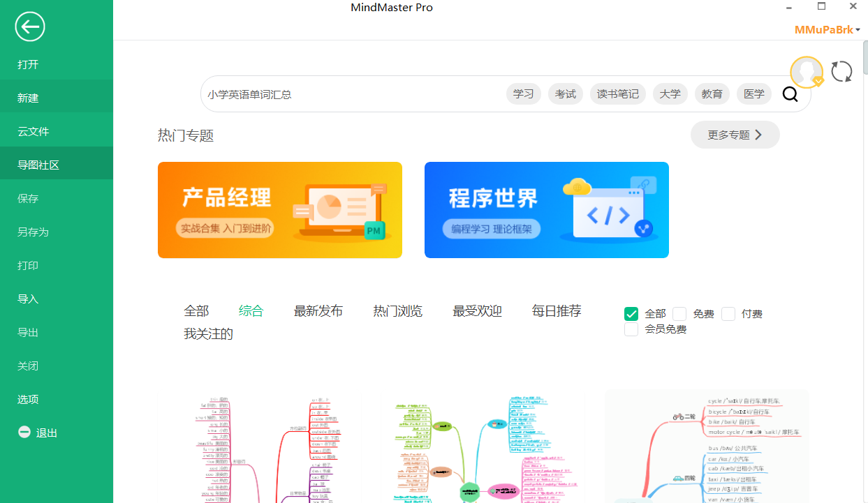Expand 更多专题 topics list
The width and height of the screenshot is (868, 503).
(x=735, y=135)
